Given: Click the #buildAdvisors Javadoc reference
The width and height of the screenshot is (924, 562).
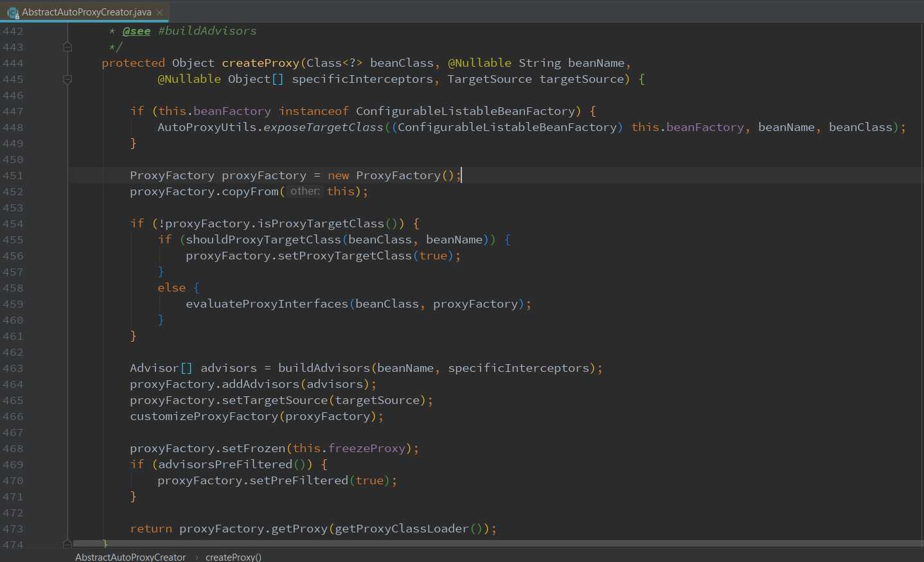Looking at the screenshot, I should pos(208,31).
